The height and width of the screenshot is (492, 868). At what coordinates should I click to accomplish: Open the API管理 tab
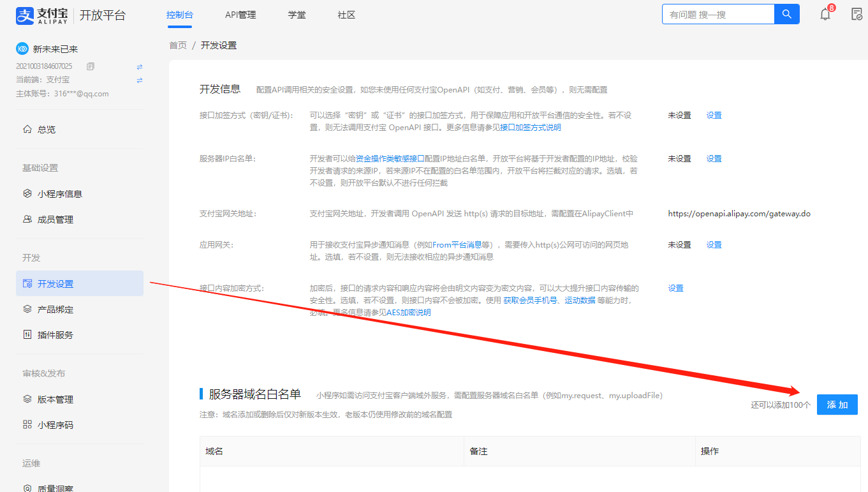[240, 15]
